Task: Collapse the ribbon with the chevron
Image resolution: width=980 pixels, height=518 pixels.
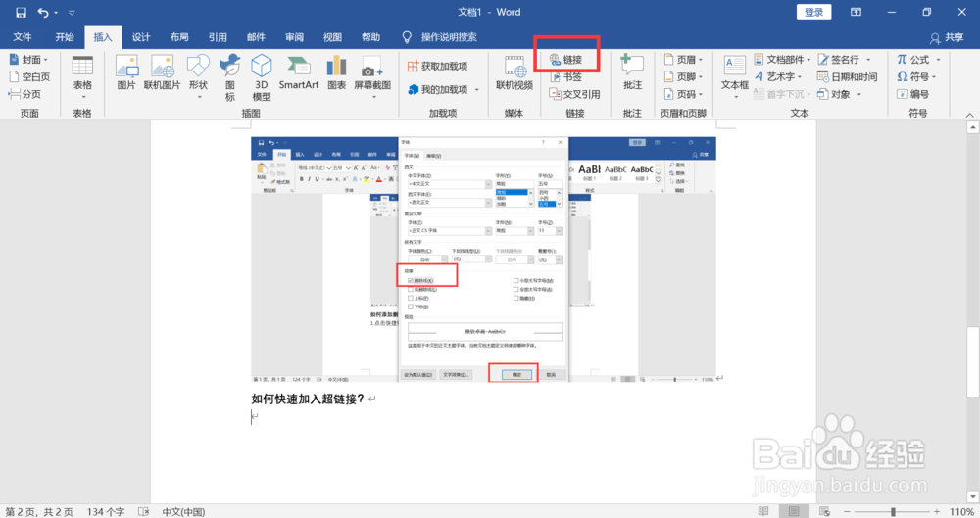Action: [969, 115]
